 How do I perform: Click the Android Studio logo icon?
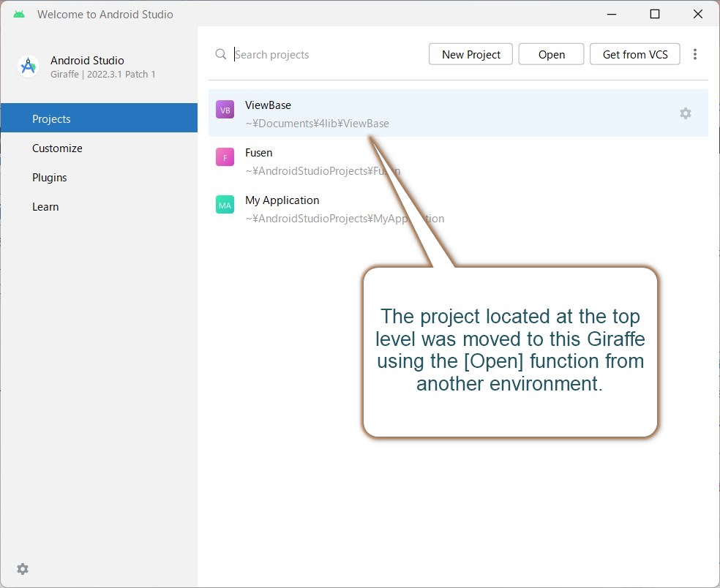coord(28,67)
